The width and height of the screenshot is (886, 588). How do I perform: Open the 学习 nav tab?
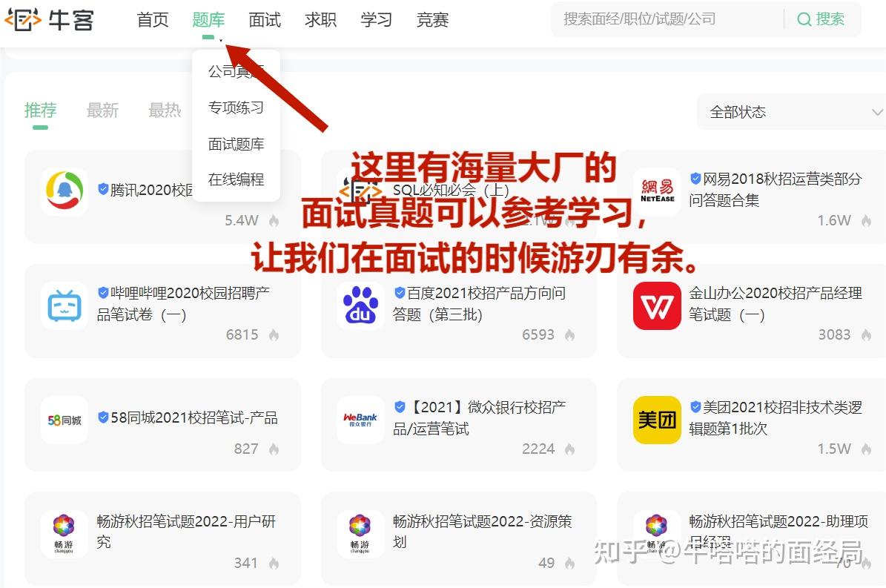(x=377, y=20)
